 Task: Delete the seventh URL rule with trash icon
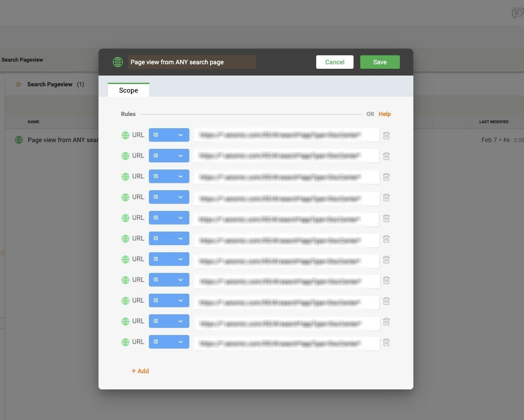(386, 259)
